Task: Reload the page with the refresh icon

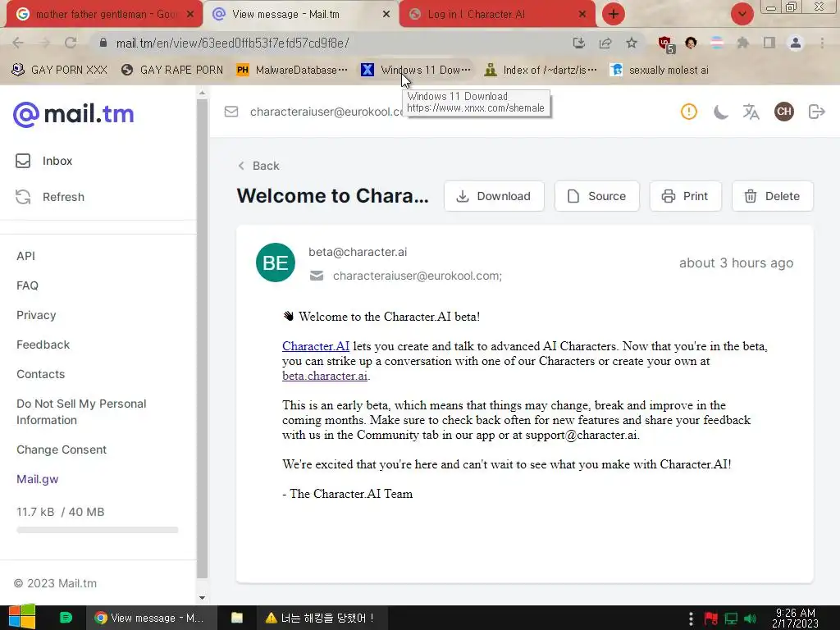Action: tap(71, 43)
